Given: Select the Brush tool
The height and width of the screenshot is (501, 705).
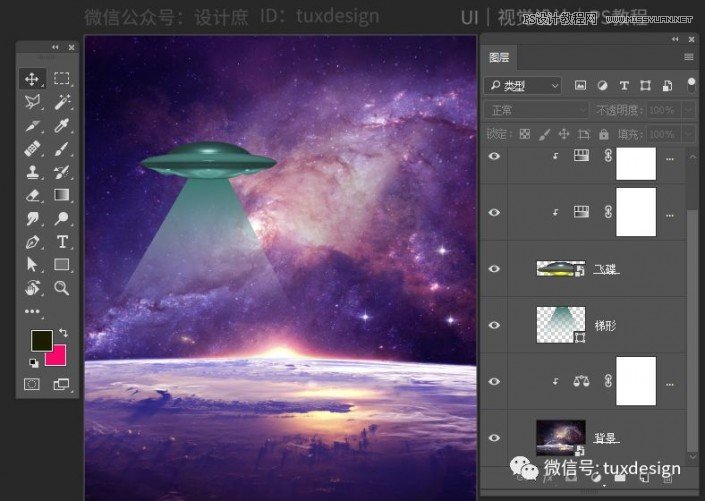Looking at the screenshot, I should pos(62,149).
